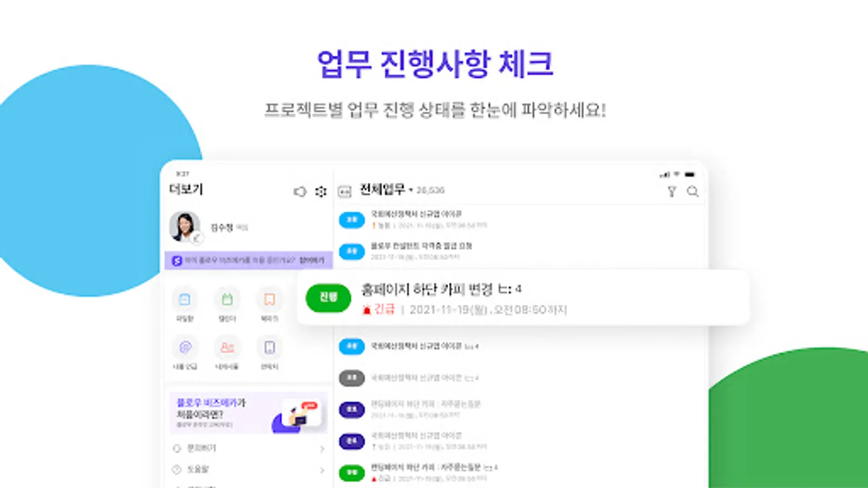
Task: Expand the 도움말 row chevron
Action: pyautogui.click(x=322, y=470)
